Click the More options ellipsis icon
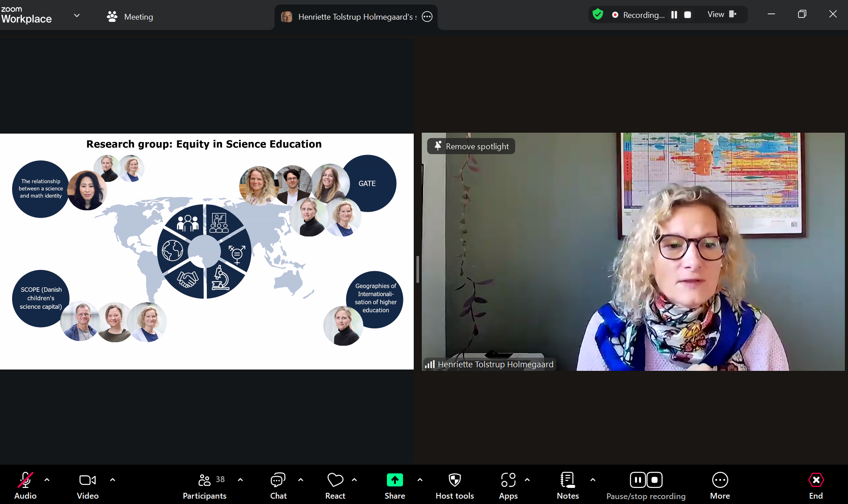This screenshot has height=504, width=848. click(x=720, y=480)
